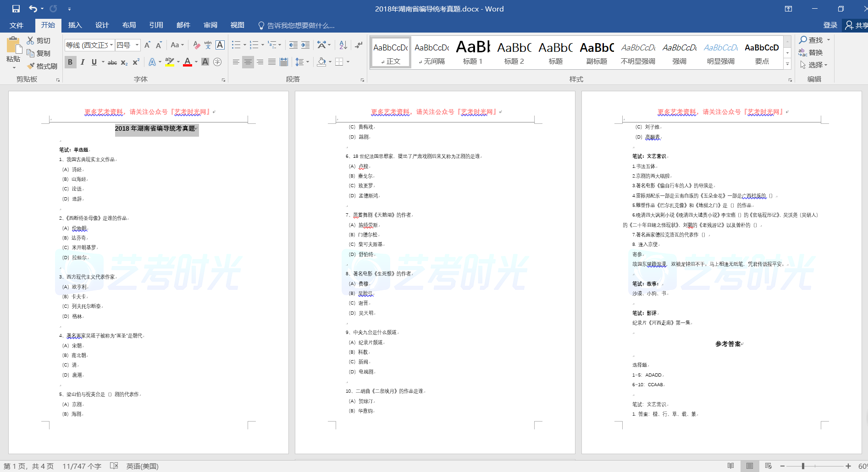Switch to Web Layout view in status bar

[768, 466]
